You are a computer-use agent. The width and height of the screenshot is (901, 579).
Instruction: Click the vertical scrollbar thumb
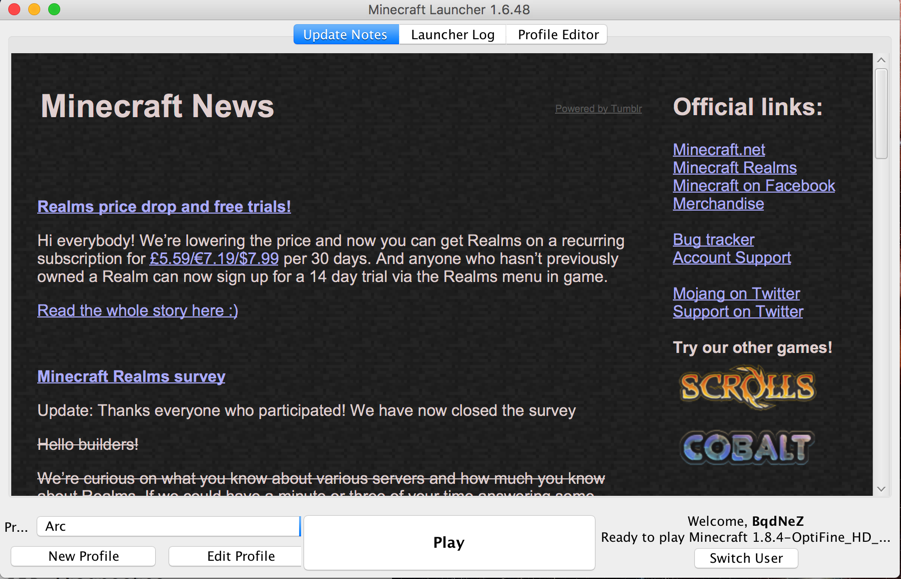click(x=881, y=113)
